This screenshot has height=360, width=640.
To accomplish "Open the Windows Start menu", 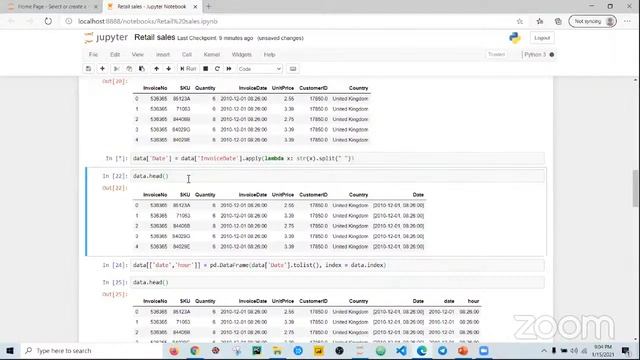I will pos(10,351).
